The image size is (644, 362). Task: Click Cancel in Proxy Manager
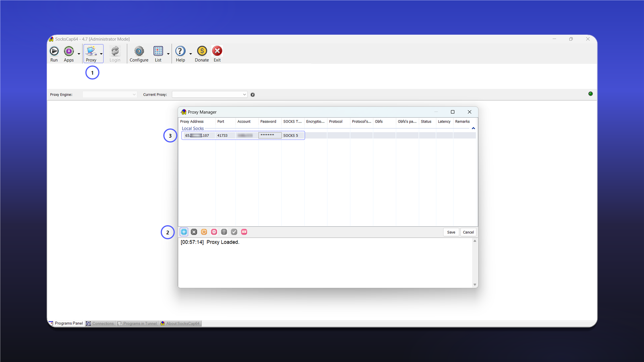click(468, 232)
